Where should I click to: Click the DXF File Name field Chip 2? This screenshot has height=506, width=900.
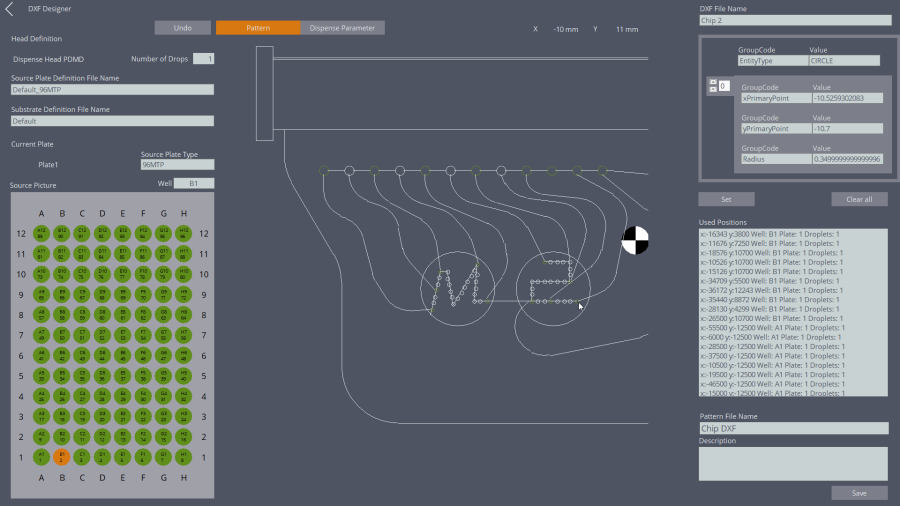pyautogui.click(x=794, y=20)
